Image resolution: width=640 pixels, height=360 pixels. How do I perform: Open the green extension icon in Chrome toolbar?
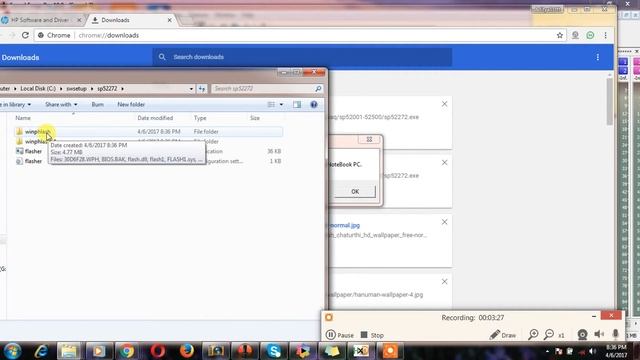coord(590,36)
